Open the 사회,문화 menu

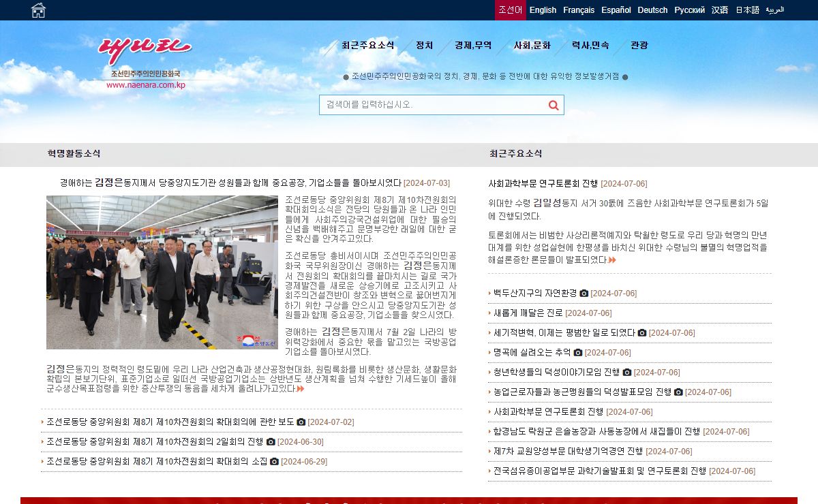coord(532,46)
